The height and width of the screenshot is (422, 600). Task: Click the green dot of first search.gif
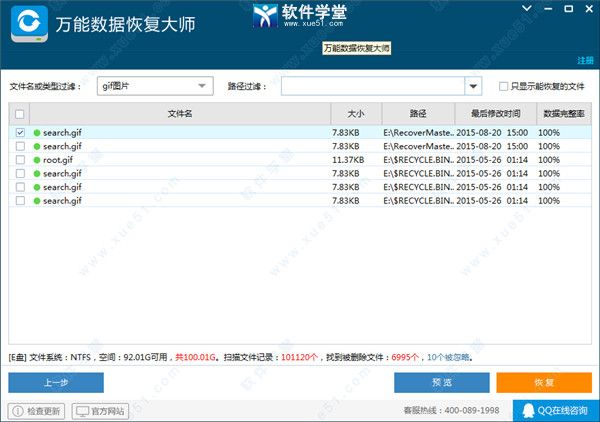tap(37, 133)
